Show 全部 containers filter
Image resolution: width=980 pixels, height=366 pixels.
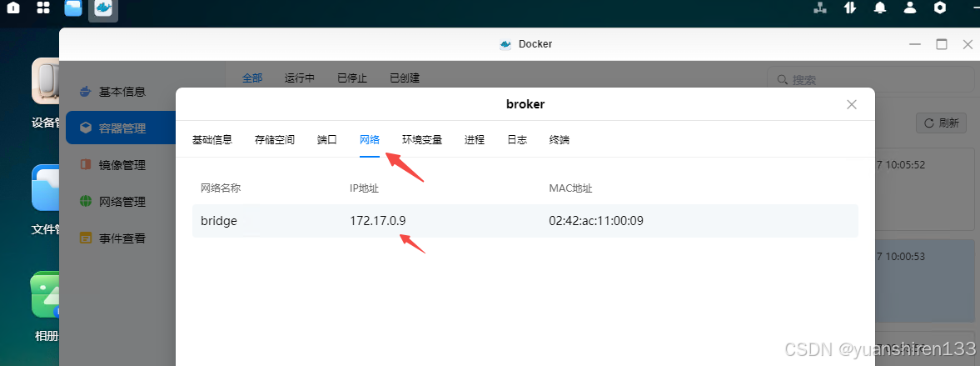(252, 78)
